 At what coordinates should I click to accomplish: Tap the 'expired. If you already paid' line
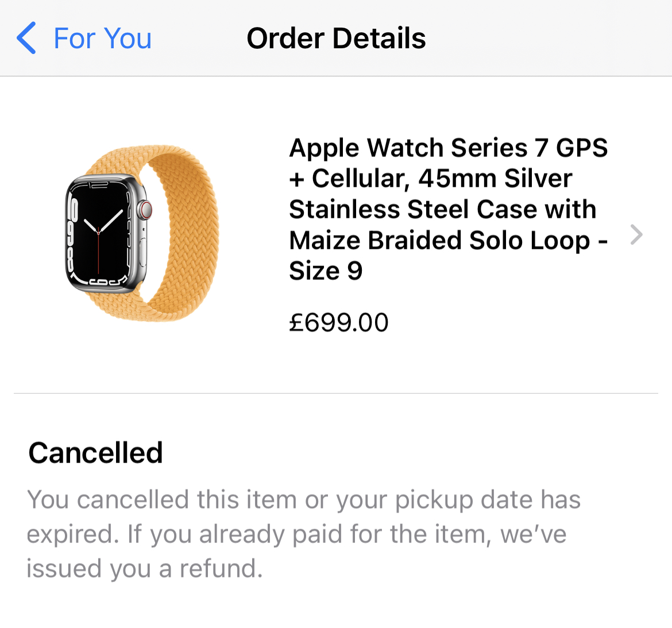point(296,534)
